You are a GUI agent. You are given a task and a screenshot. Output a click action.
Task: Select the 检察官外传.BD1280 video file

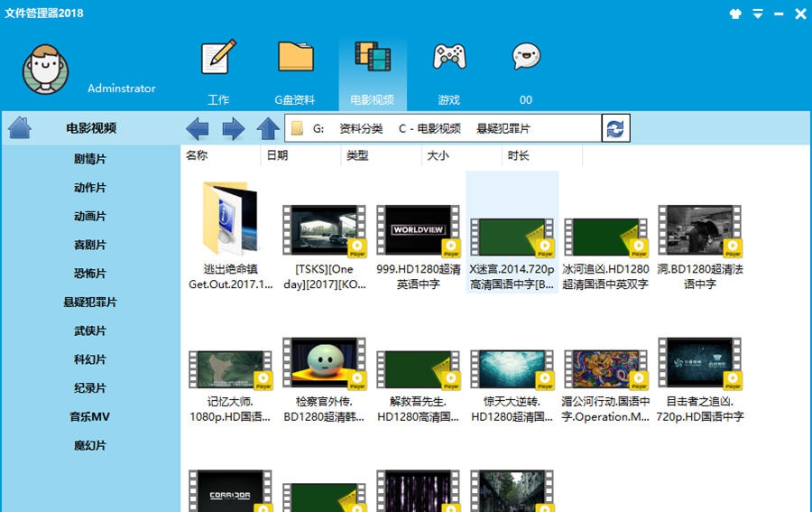click(324, 380)
